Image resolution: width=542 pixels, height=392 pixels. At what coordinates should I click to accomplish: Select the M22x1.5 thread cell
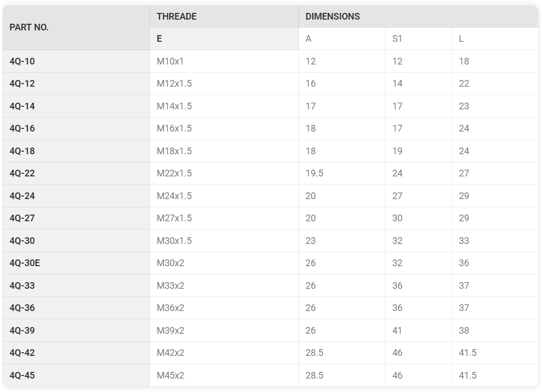click(225, 173)
